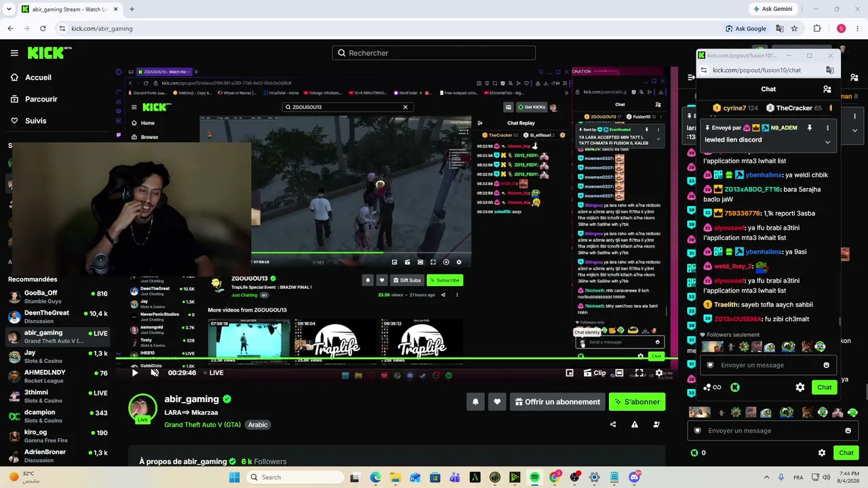Click the Arabic language tag
868x488 pixels.
point(258,425)
